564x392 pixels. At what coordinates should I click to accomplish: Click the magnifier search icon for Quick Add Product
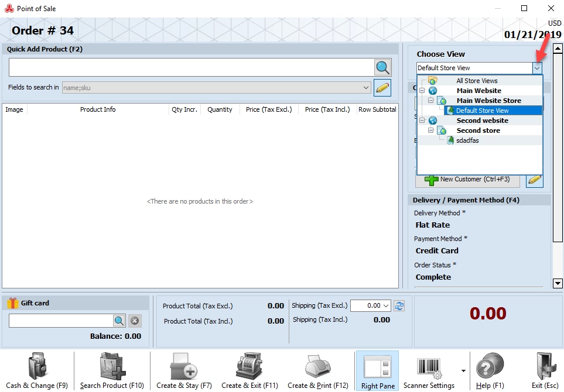coord(382,67)
